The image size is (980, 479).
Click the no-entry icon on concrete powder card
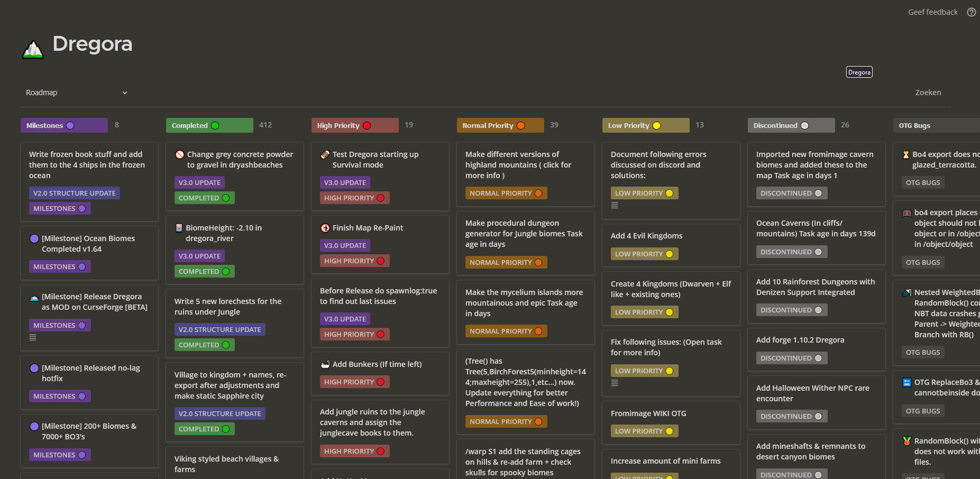[x=180, y=154]
